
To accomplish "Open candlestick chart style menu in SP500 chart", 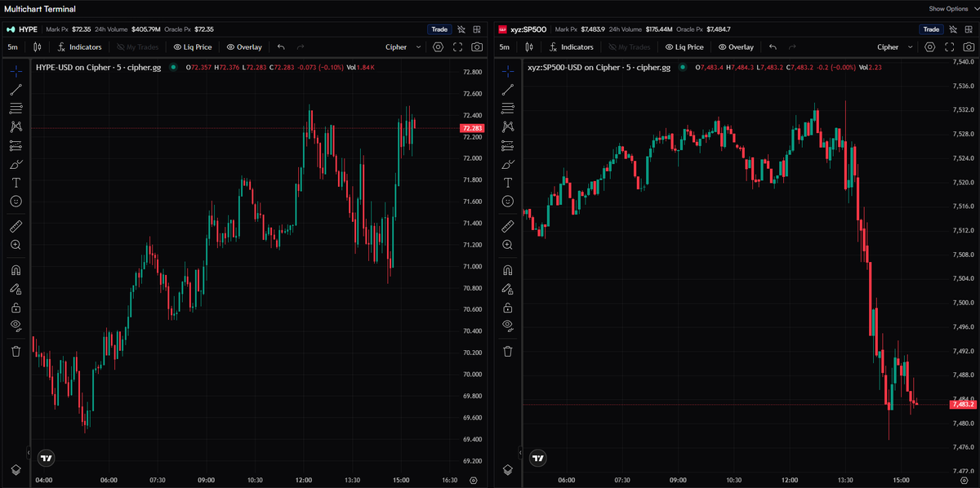I will pos(531,47).
